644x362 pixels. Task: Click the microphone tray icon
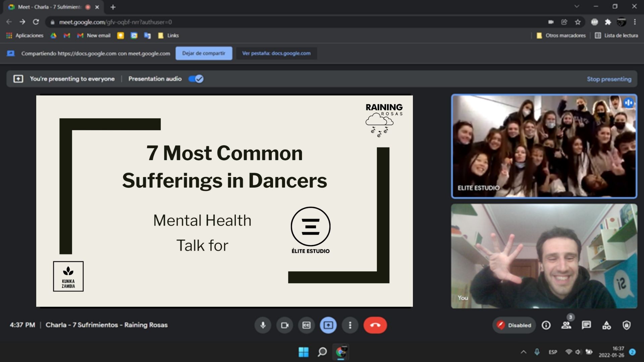(x=537, y=352)
